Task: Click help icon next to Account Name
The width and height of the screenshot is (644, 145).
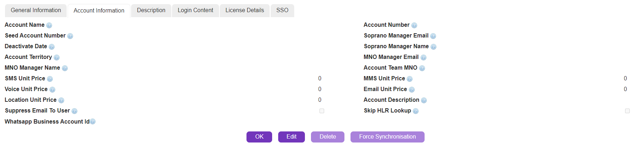Action: [49, 25]
